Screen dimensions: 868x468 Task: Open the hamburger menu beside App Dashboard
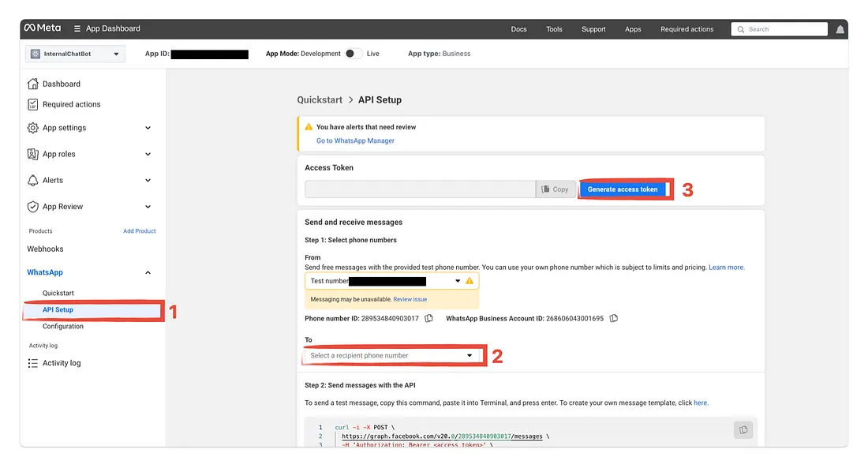click(77, 28)
